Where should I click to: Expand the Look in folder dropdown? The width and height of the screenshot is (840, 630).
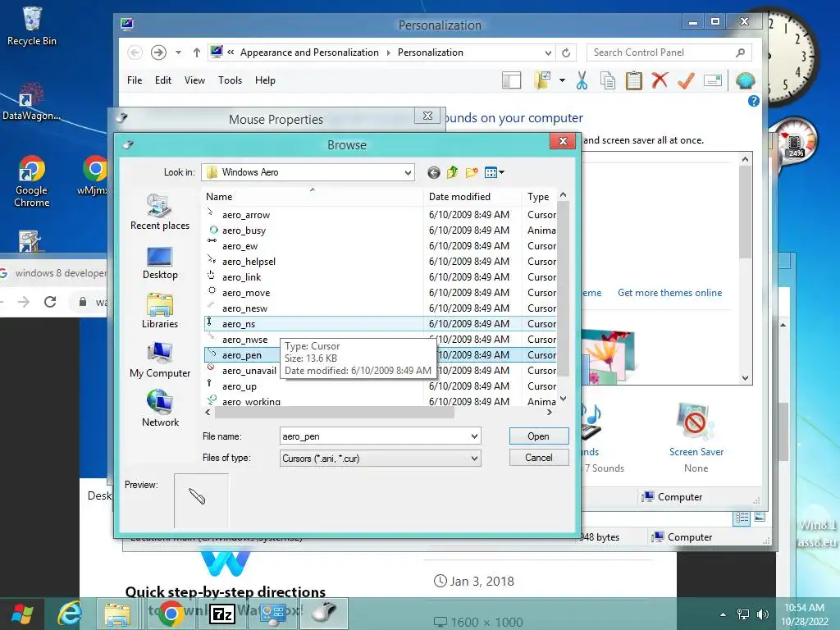click(x=408, y=172)
